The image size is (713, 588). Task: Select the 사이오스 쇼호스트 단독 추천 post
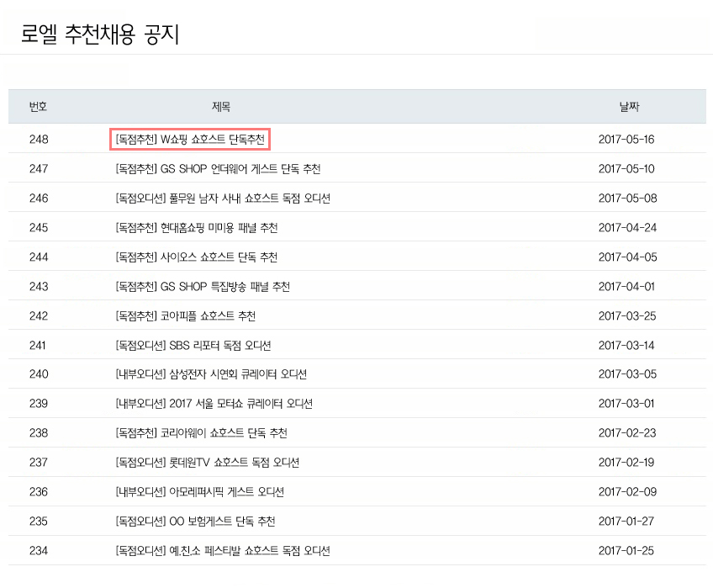click(x=197, y=257)
